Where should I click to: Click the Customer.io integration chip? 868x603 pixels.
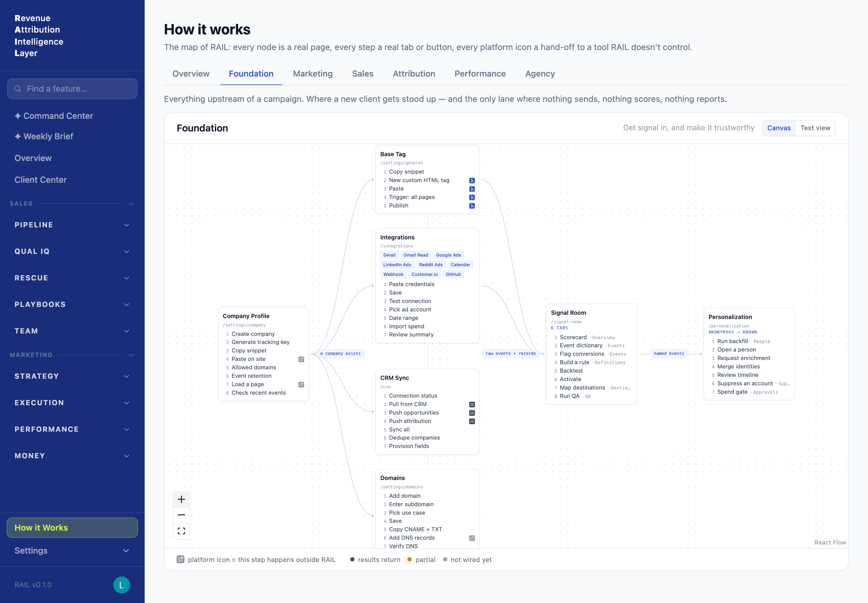[425, 274]
